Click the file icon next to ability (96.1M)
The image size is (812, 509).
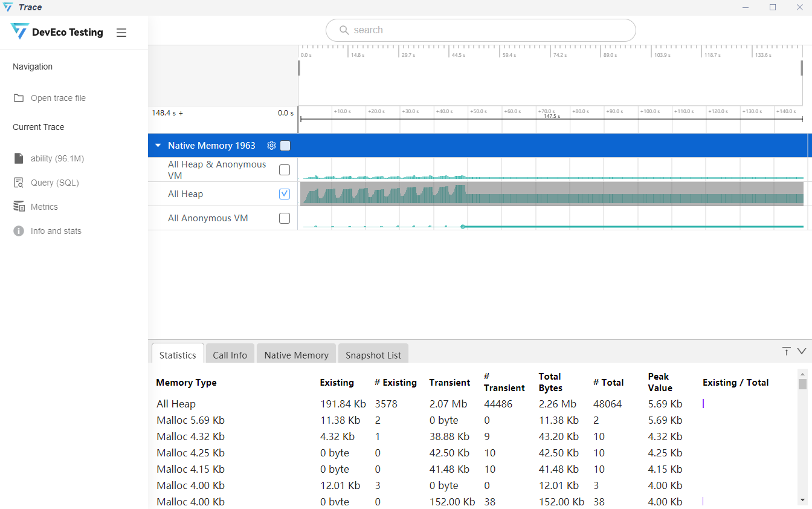[19, 158]
